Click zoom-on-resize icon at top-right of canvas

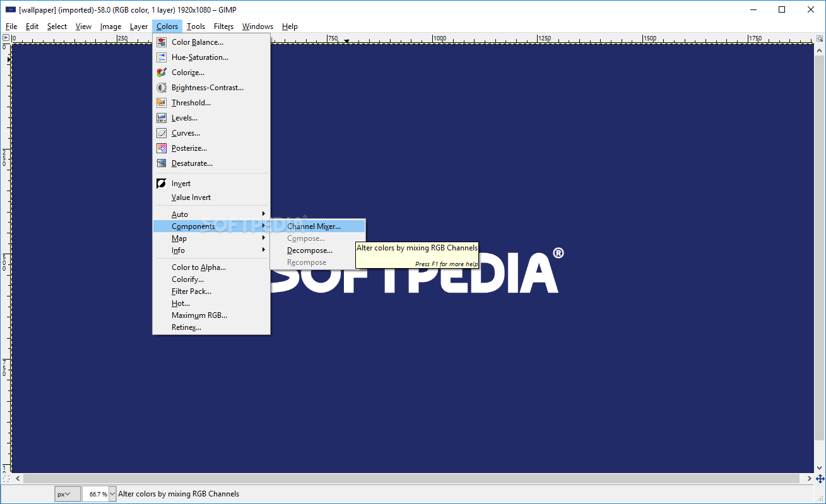pyautogui.click(x=820, y=38)
